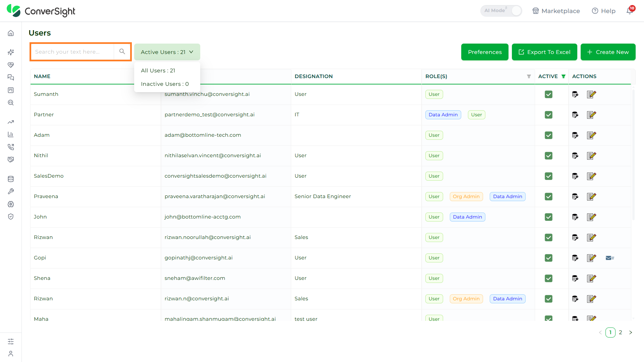
Task: Click the Preferences button
Action: click(485, 52)
